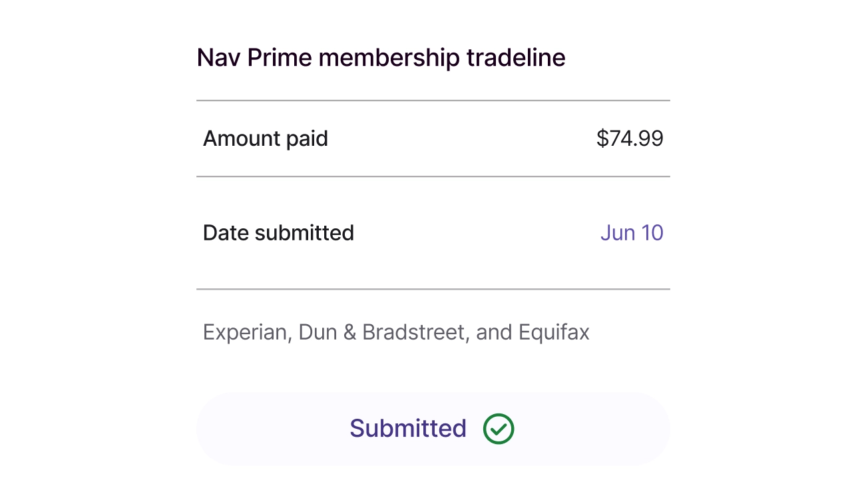This screenshot has height=502, width=868.
Task: Select the Nav Prime membership tradeline heading
Action: (380, 57)
